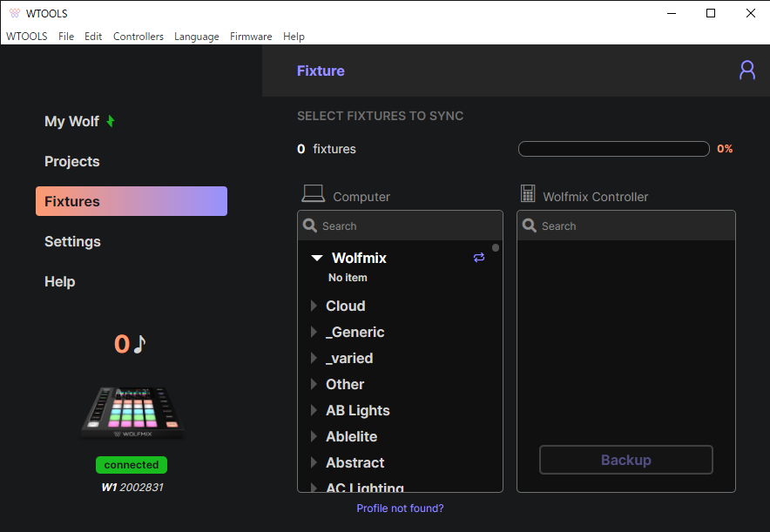
Task: Open the Help menu in menu bar
Action: (294, 37)
